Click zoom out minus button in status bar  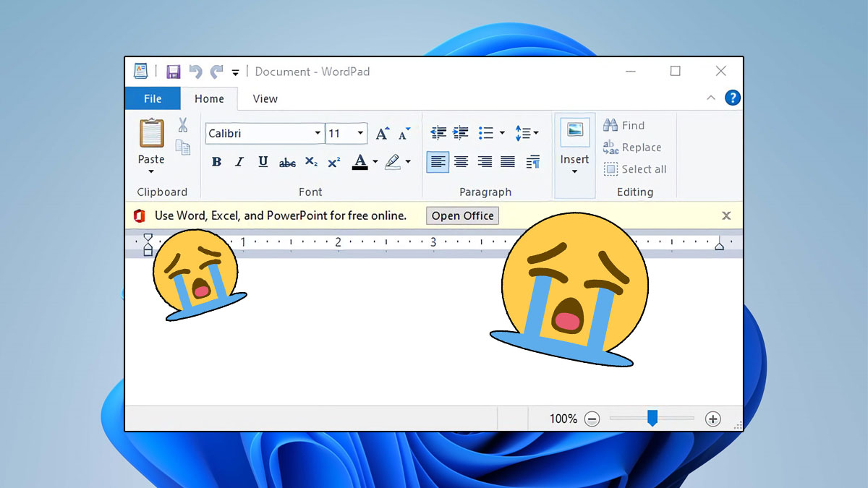click(591, 418)
